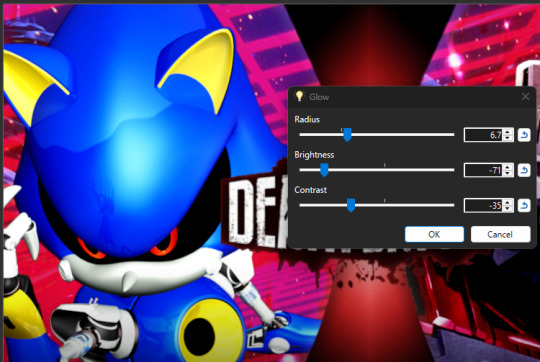Screen dimensions: 540x362
Task: Increase Contrast with the up stepper arrow
Action: [x=507, y=203]
